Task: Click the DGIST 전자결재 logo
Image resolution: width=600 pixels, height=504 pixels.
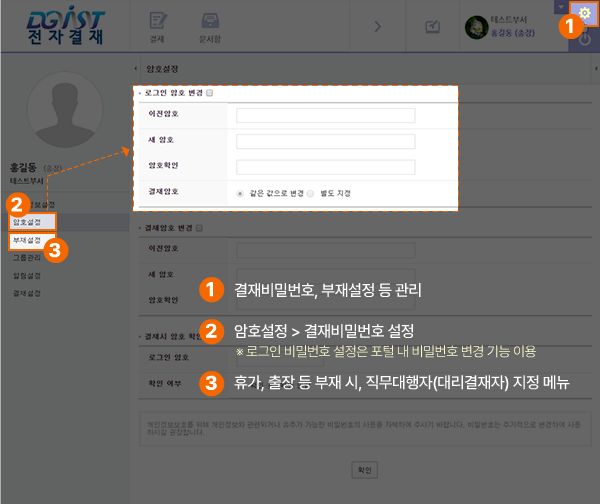Action: pos(65,26)
